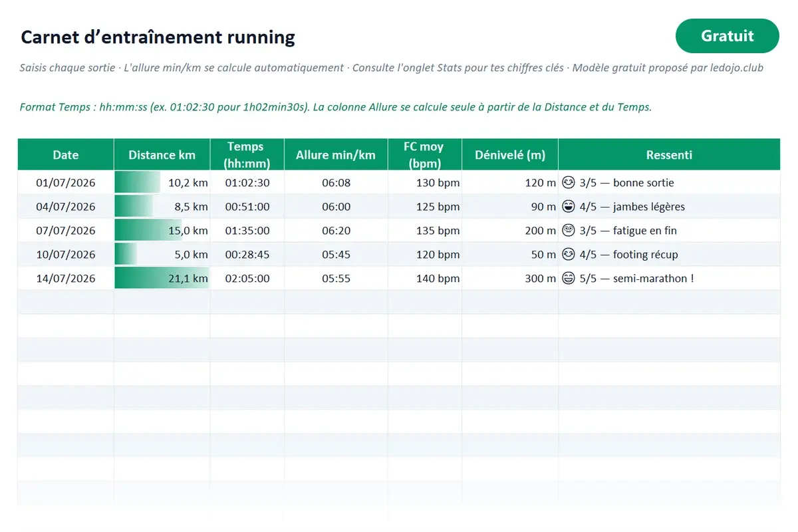The image size is (798, 532).
Task: Click the emoji beside 'footing récup'
Action: point(568,254)
